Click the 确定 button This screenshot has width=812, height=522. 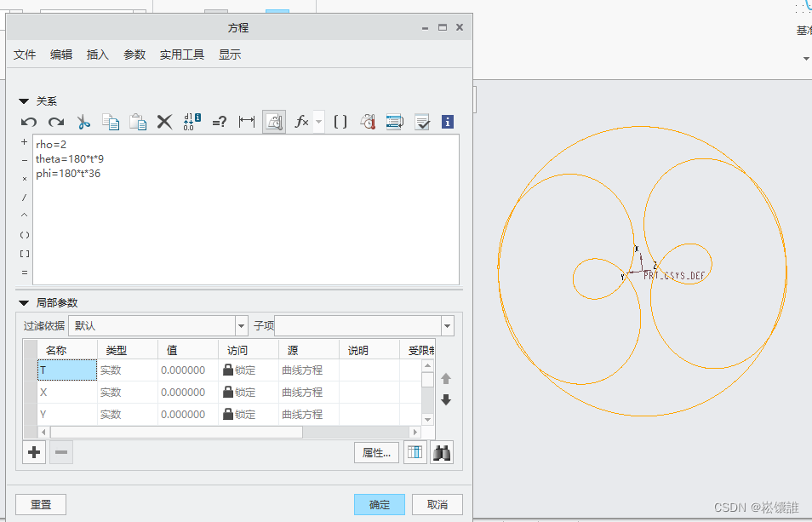click(x=380, y=504)
